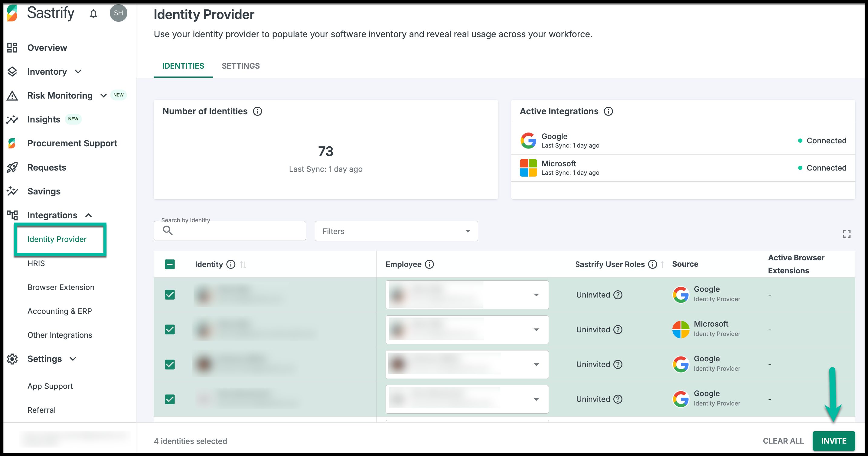Viewport: 868px width, 456px height.
Task: Uncheck the first identity row checkbox
Action: point(170,295)
